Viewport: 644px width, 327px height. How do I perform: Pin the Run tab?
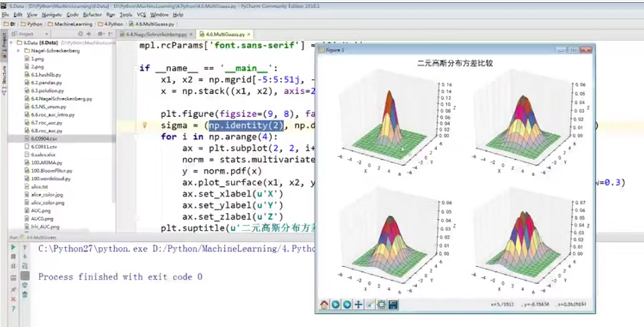(13, 290)
